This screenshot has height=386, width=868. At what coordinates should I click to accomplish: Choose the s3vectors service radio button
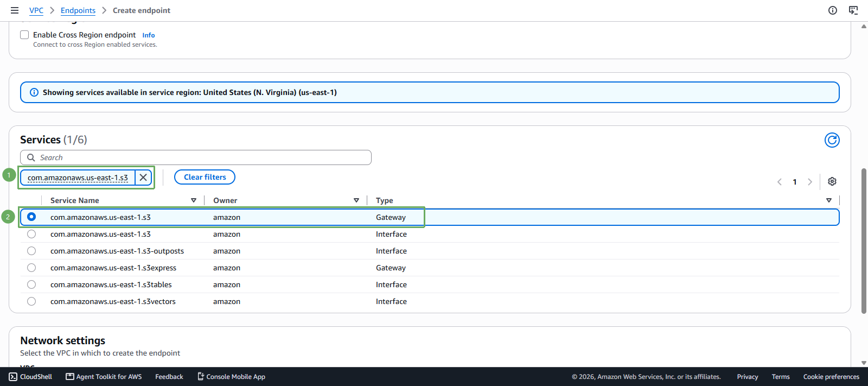click(31, 301)
